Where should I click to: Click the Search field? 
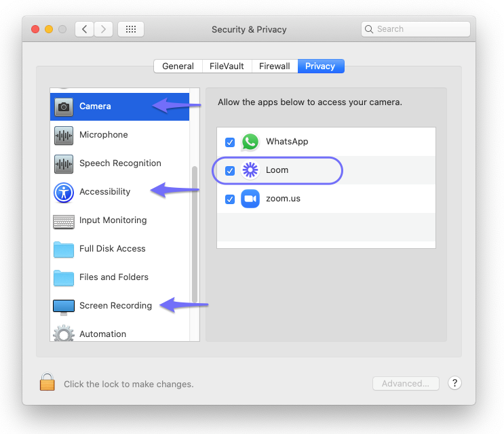click(416, 29)
